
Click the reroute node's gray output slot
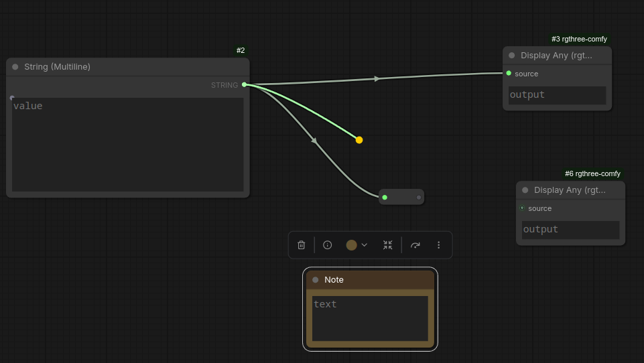(419, 198)
